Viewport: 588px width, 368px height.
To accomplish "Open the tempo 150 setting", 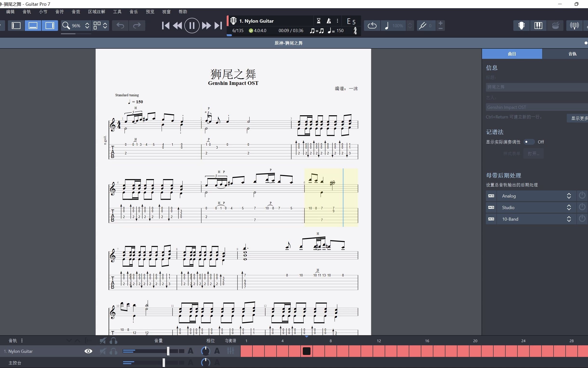I will tap(336, 31).
